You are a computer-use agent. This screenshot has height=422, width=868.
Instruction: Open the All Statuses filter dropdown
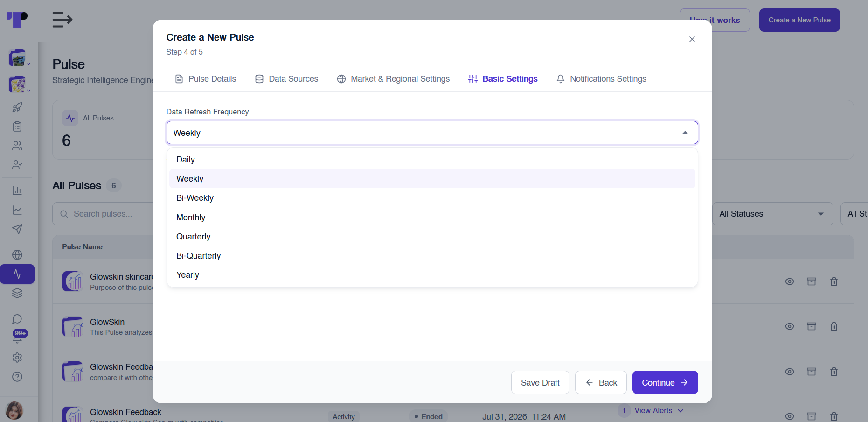tap(772, 214)
